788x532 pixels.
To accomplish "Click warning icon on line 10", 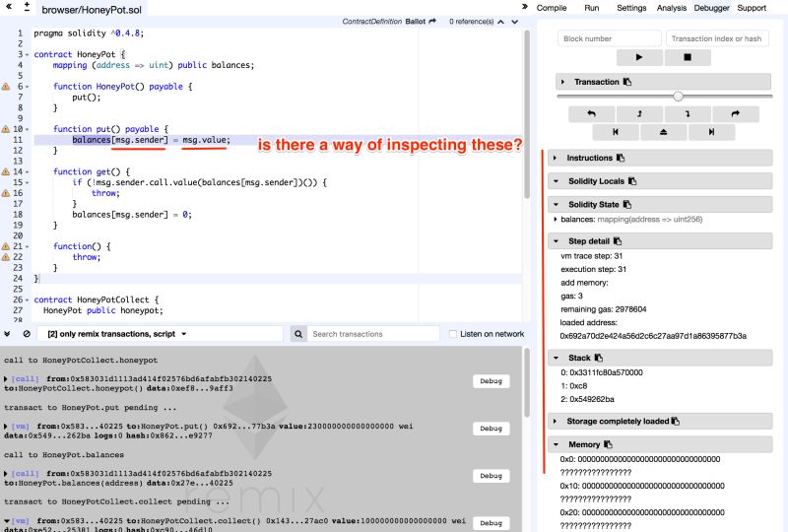I will tap(6, 129).
